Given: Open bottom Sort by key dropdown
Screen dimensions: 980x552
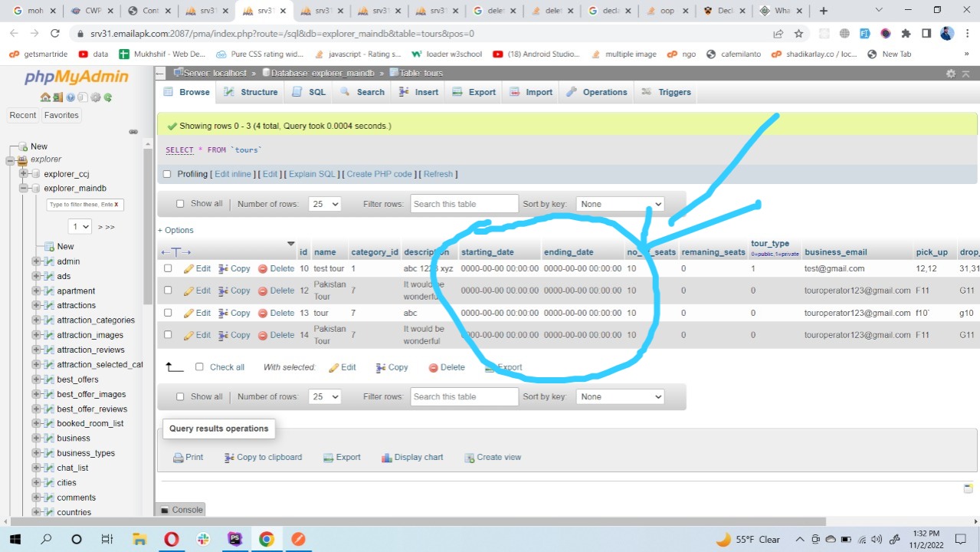Looking at the screenshot, I should point(620,397).
